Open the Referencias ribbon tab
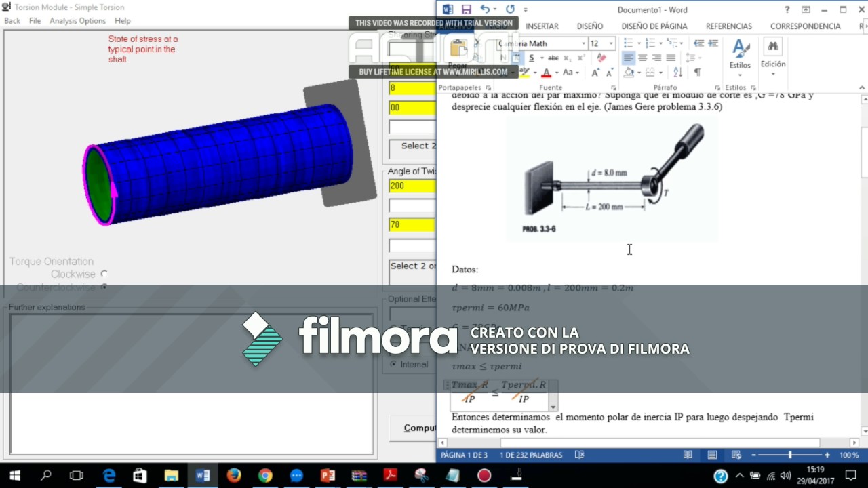The height and width of the screenshot is (488, 868). (729, 26)
